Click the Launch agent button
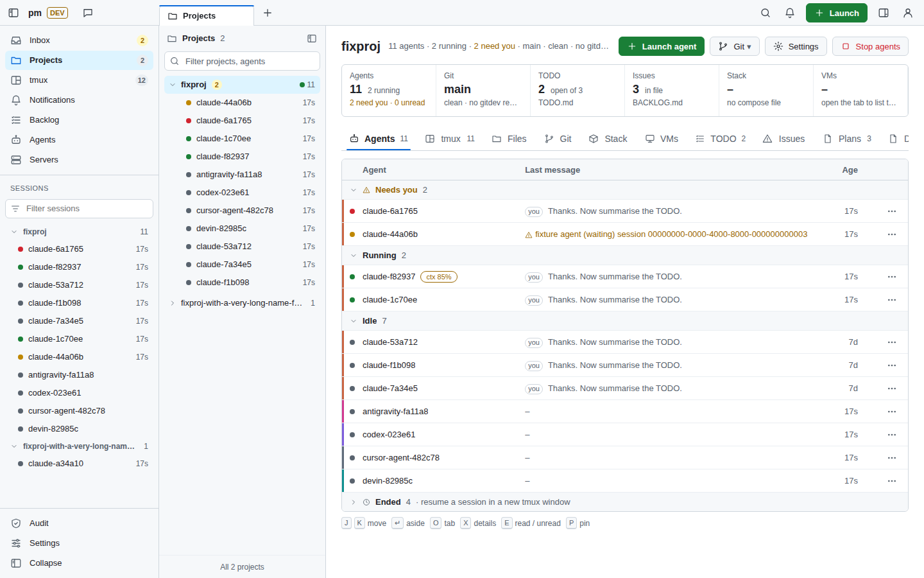Viewport: 924px width, 578px height. click(662, 46)
